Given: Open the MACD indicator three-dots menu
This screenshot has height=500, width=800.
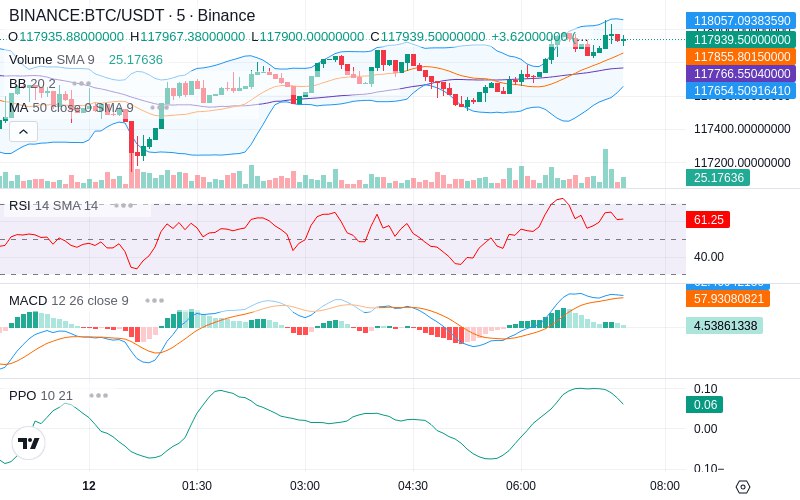Looking at the screenshot, I should pos(155,301).
